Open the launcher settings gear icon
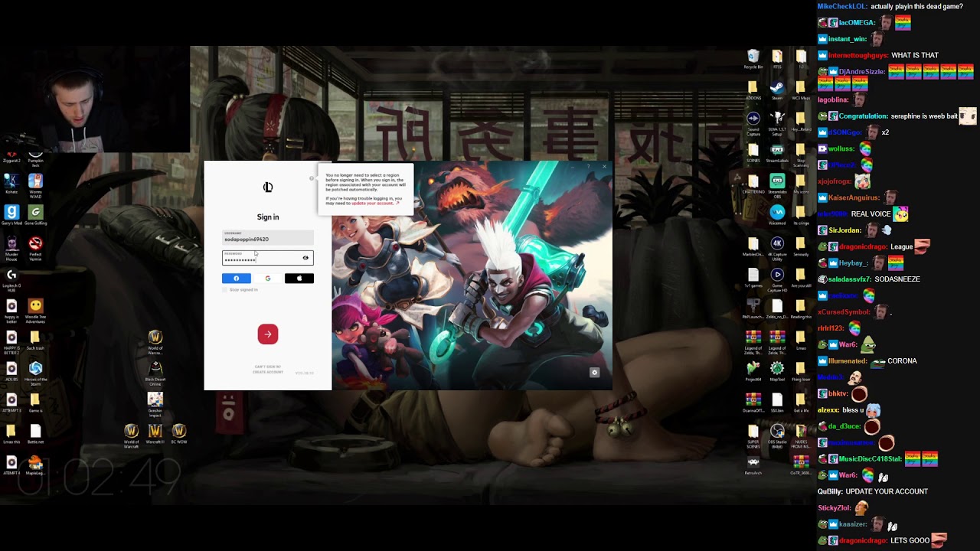980x551 pixels. (x=594, y=373)
